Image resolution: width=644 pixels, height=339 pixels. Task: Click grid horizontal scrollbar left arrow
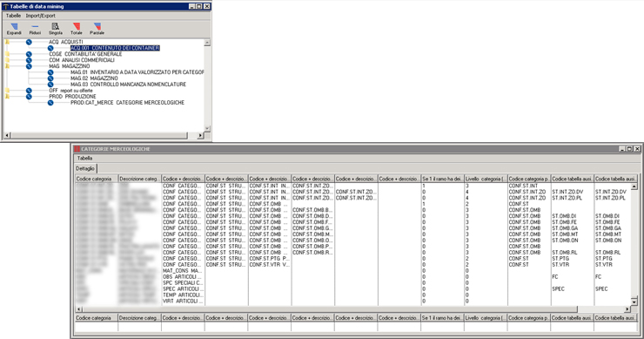click(x=78, y=309)
